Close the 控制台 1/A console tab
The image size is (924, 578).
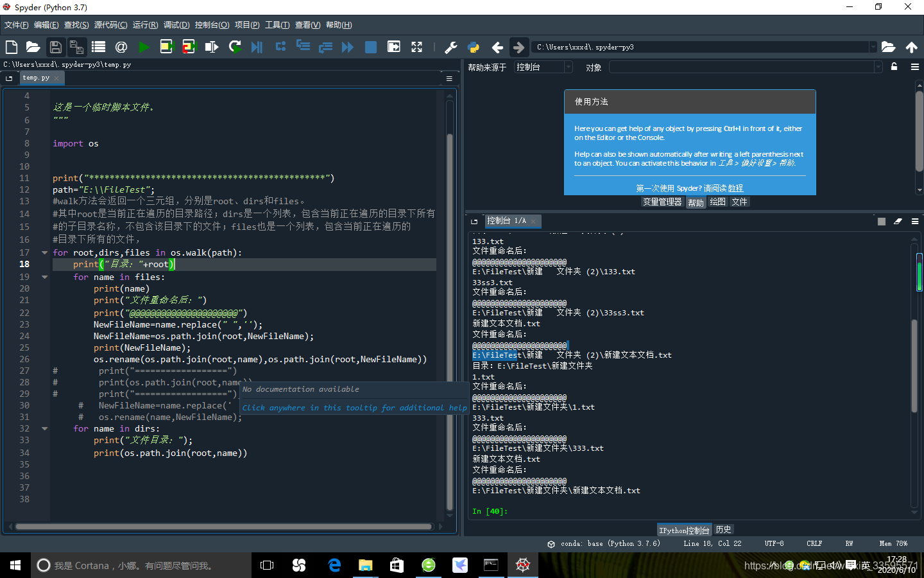pos(533,221)
